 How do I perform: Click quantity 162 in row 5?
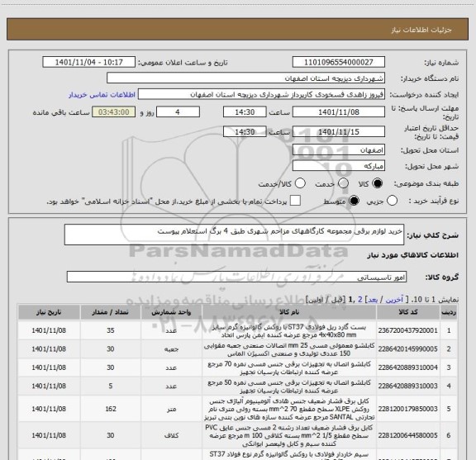111,409
